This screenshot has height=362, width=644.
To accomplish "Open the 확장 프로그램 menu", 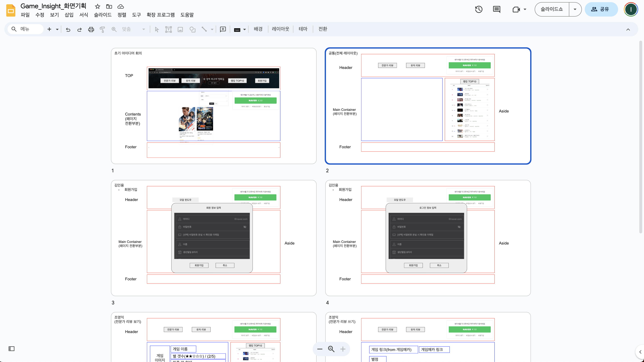I will [x=160, y=15].
